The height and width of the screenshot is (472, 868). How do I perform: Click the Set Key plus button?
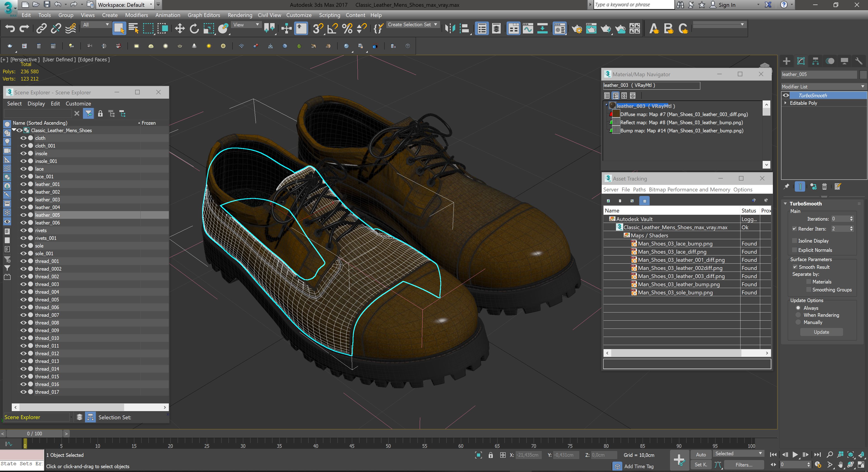click(679, 460)
